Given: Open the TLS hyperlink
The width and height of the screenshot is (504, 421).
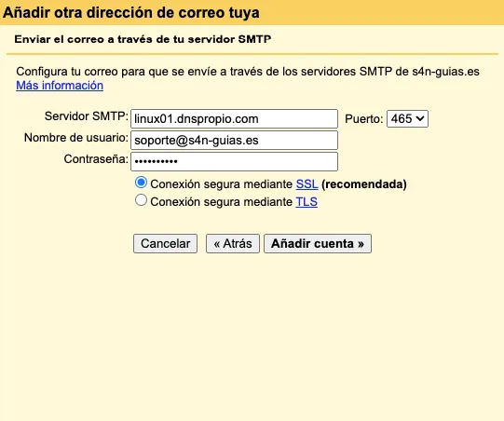Looking at the screenshot, I should pos(306,202).
